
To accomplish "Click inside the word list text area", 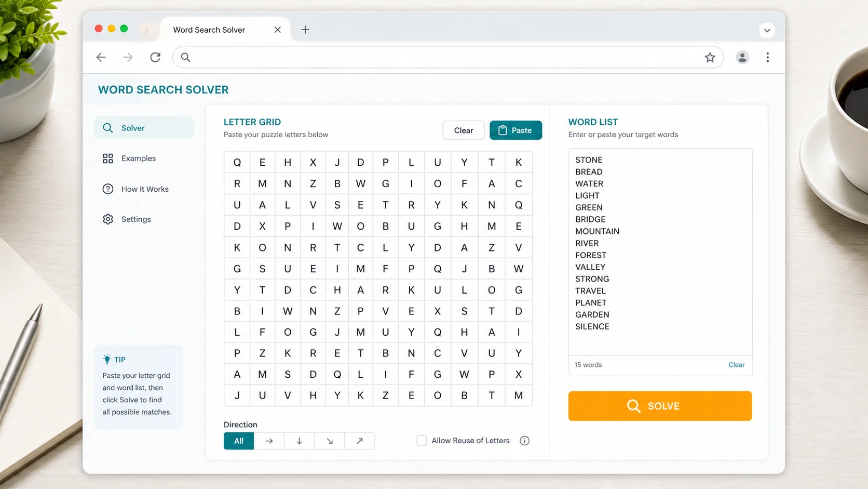I will [x=660, y=252].
